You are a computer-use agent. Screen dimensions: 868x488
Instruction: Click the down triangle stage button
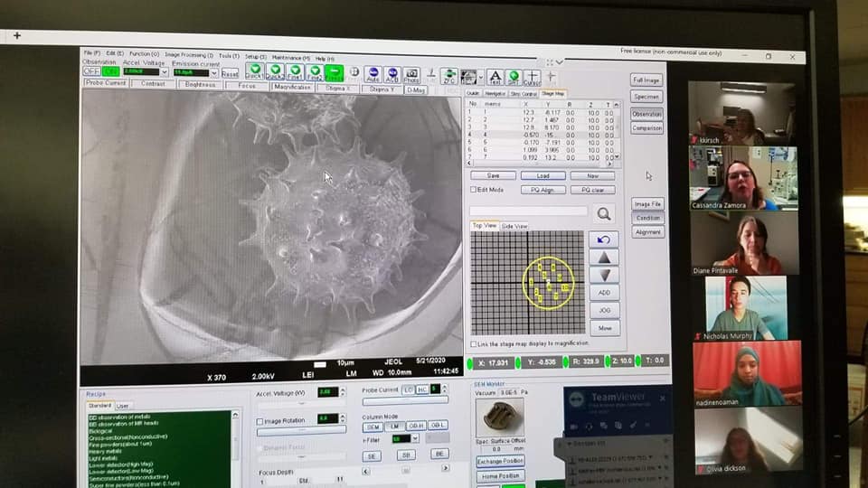pyautogui.click(x=604, y=275)
